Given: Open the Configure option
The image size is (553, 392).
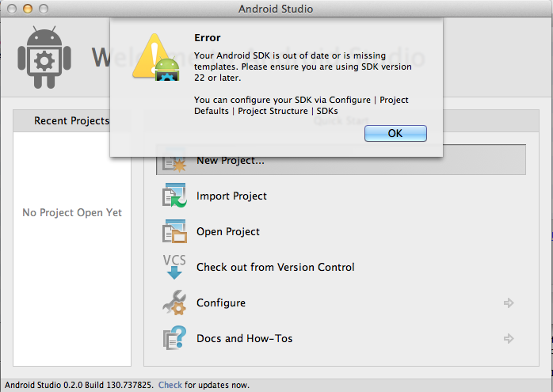Looking at the screenshot, I should (x=221, y=303).
